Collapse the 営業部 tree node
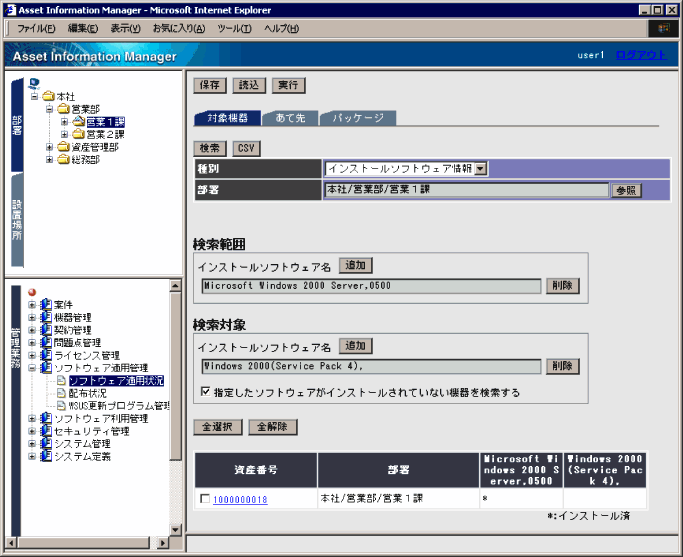683x557 pixels. 49,109
